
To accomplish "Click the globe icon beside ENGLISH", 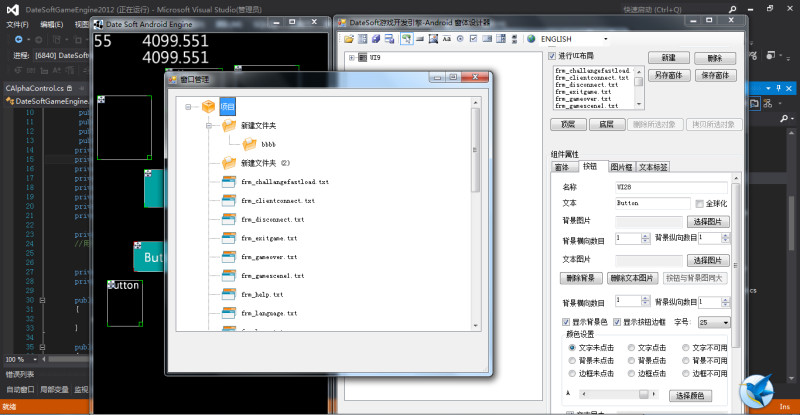I will click(x=530, y=39).
